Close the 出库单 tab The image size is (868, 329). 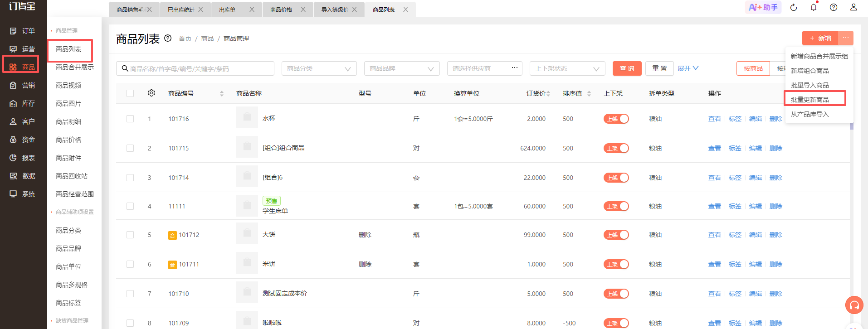[252, 9]
